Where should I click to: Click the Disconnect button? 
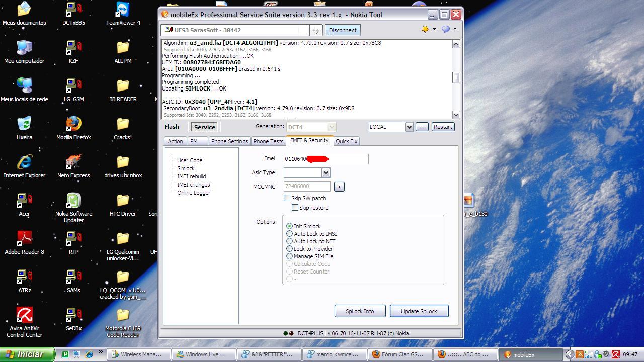(x=343, y=30)
